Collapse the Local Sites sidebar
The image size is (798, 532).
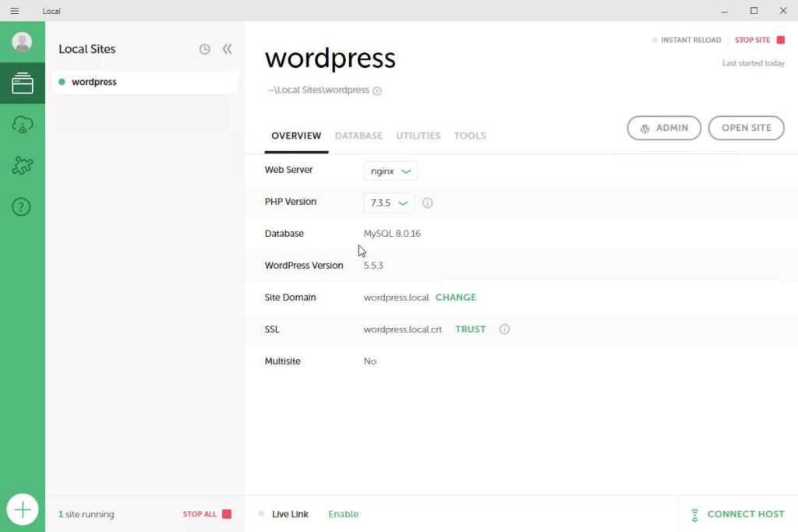(x=227, y=49)
